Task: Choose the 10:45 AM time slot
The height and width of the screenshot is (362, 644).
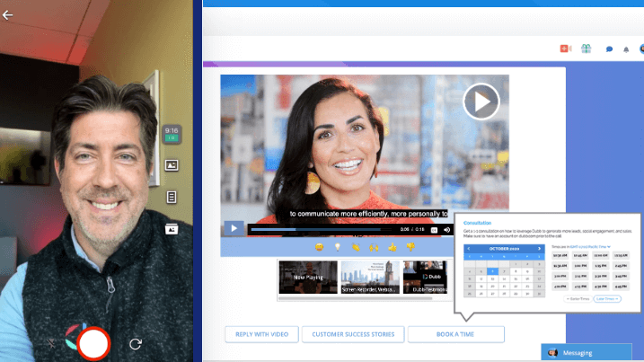Action: tap(580, 256)
